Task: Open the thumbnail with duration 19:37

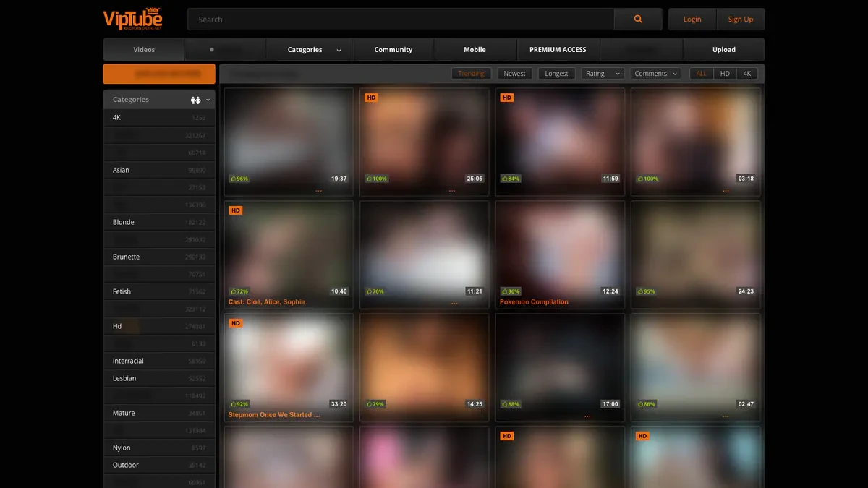Action: pos(289,137)
